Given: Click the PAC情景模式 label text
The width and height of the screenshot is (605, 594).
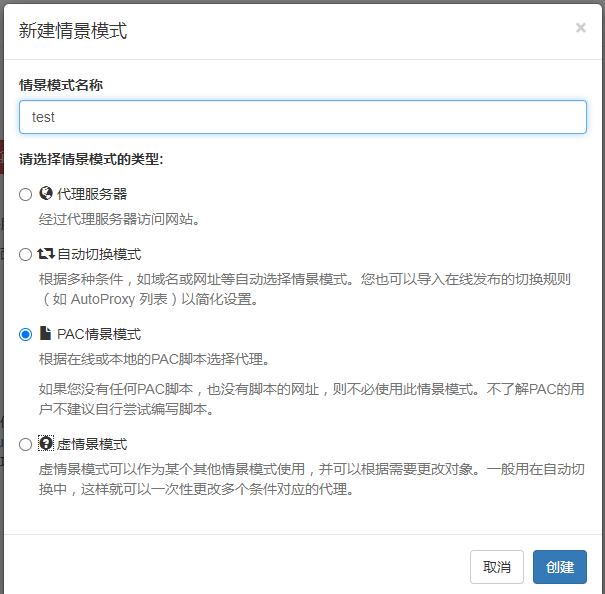Looking at the screenshot, I should pos(99,334).
